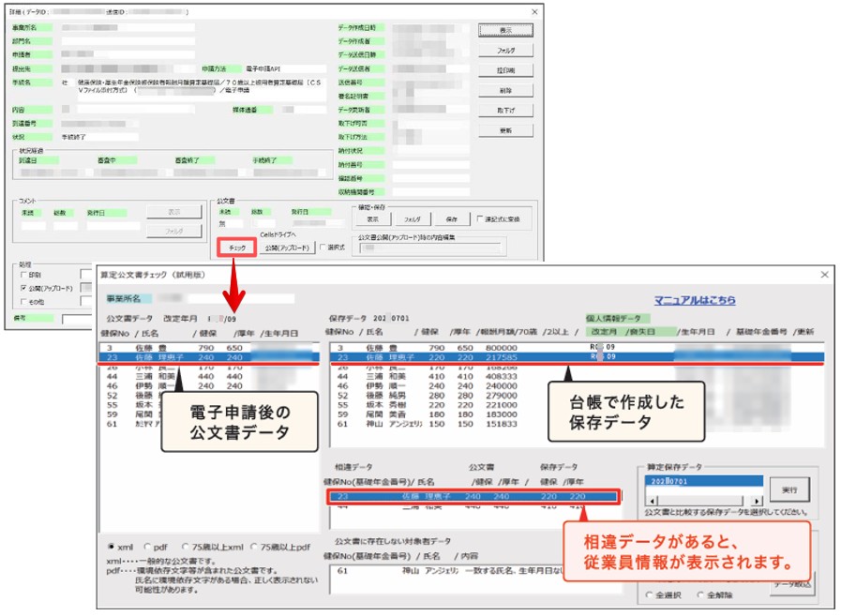Select the xml radio button
This screenshot has width=841, height=616.
111,547
